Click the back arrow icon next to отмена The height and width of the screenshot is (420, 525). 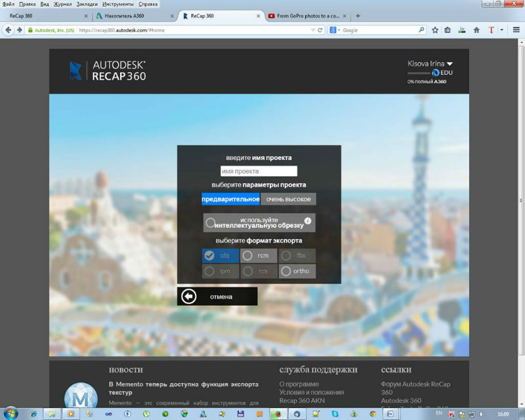189,297
